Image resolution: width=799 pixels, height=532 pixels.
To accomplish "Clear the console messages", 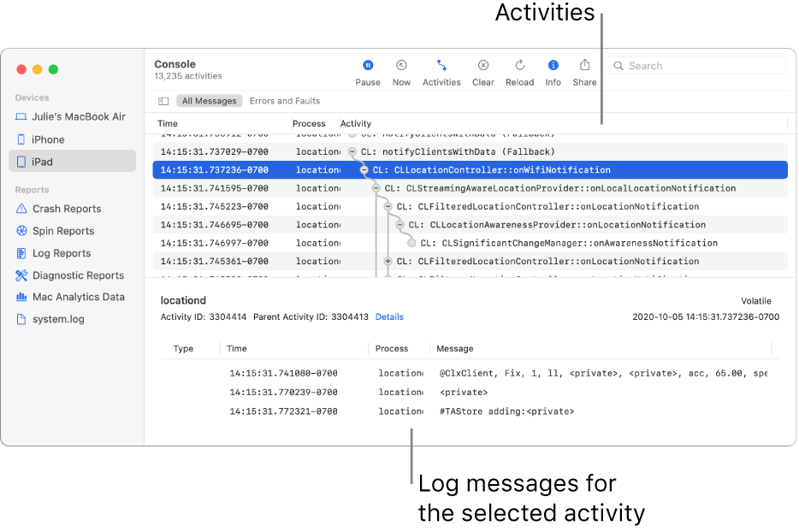I will click(482, 73).
